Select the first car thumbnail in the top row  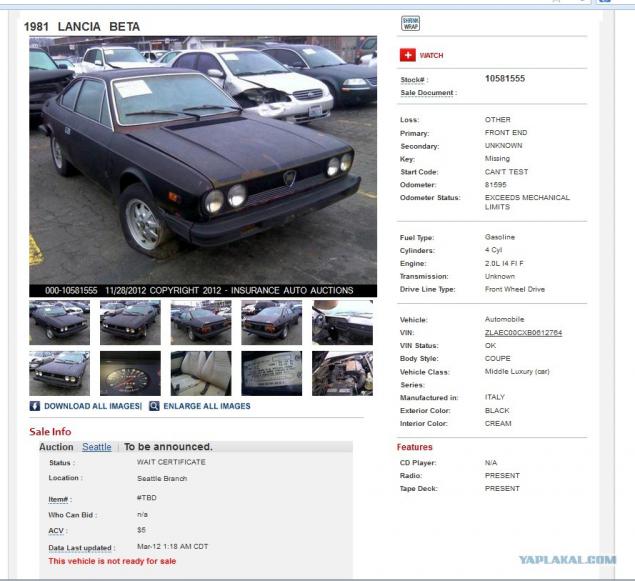tap(60, 323)
